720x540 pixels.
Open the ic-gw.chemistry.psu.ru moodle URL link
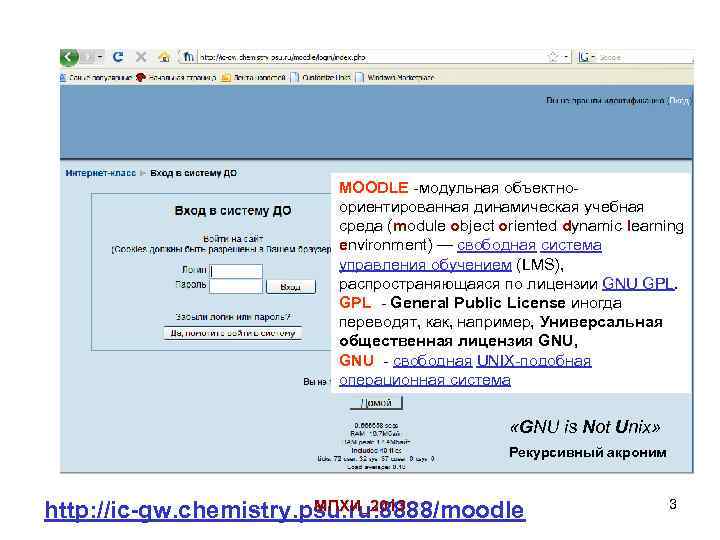pyautogui.click(x=285, y=510)
